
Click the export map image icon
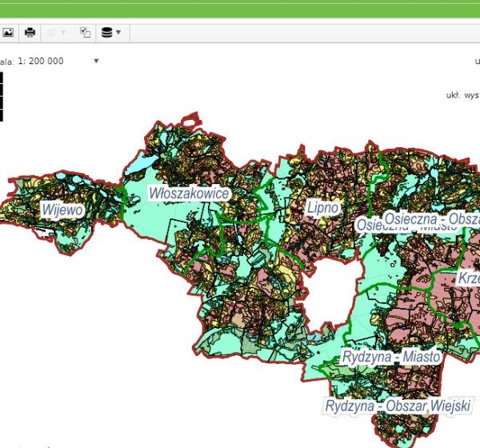pos(9,33)
